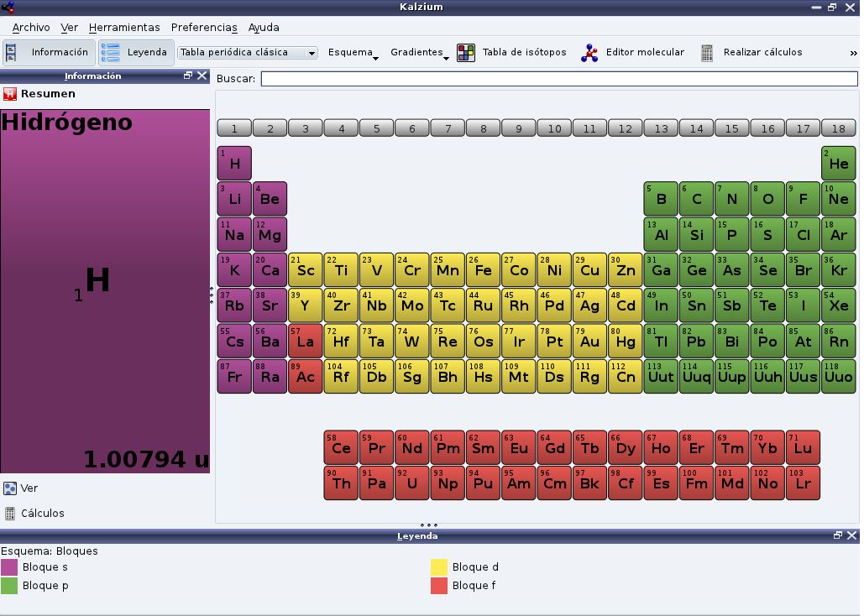Choose the Copernicium (Cn) element

[626, 376]
